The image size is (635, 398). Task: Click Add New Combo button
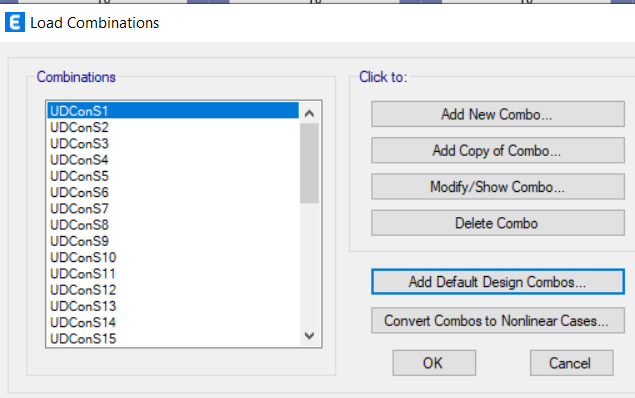(498, 114)
